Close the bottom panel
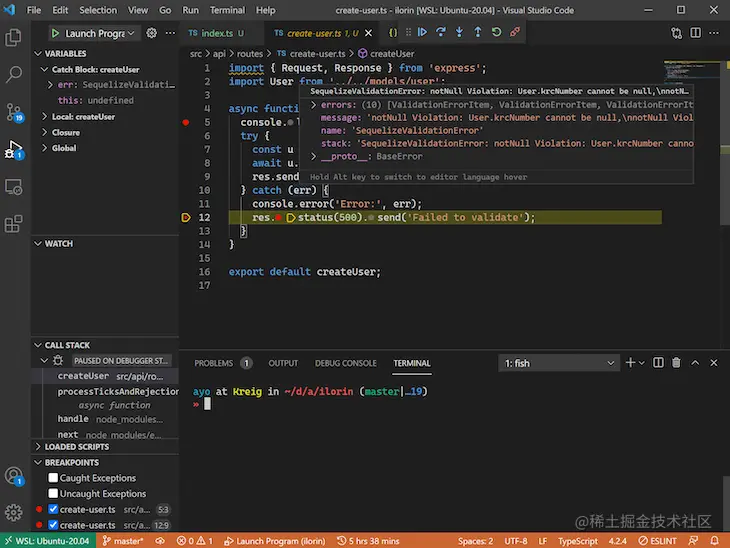 pos(714,363)
